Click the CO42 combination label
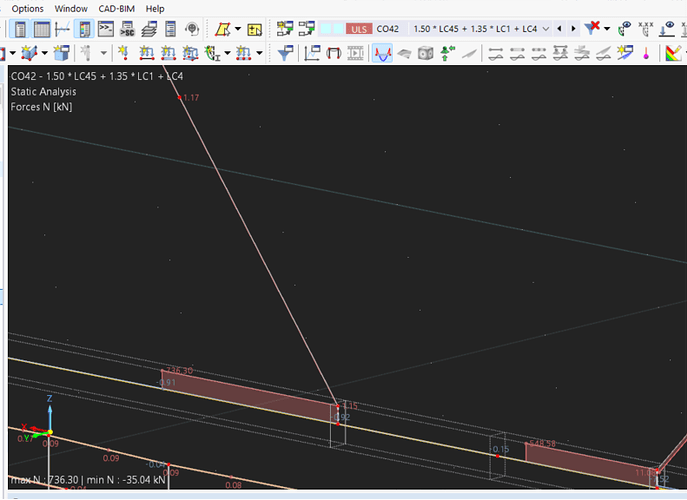687x500 pixels. tap(388, 29)
